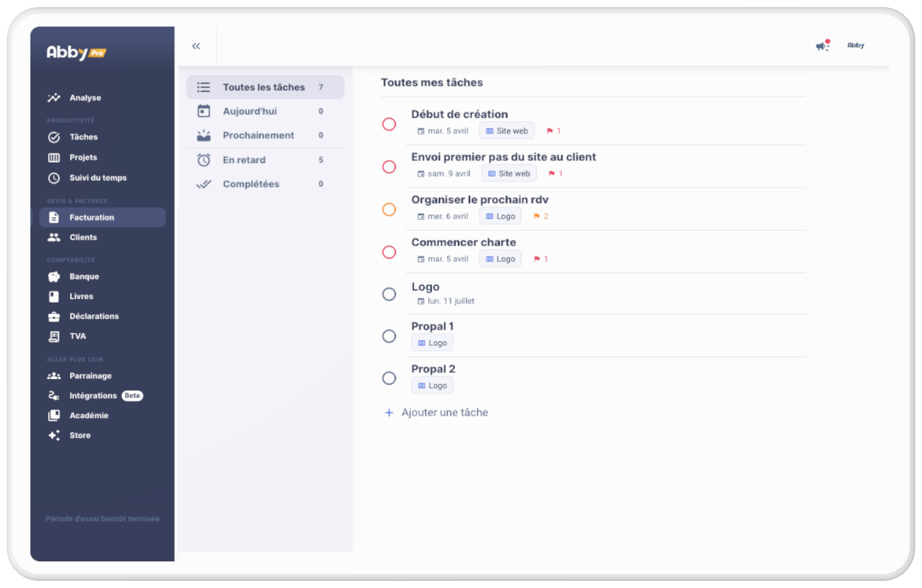
Task: Open Suivi du temps clock icon
Action: tap(54, 178)
